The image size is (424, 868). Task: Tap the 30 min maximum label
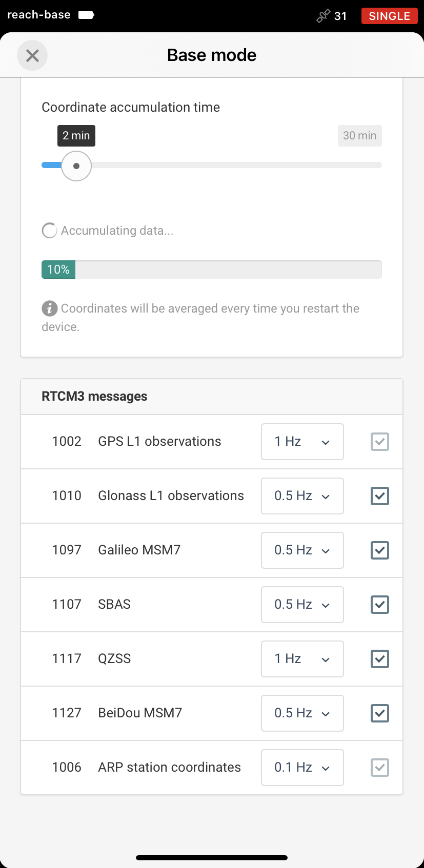coord(359,136)
